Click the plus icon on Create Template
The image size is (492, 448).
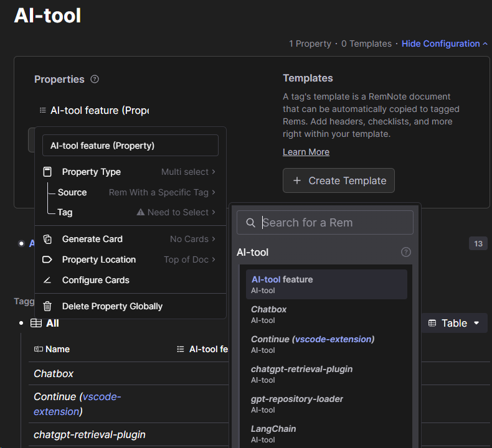point(297,180)
